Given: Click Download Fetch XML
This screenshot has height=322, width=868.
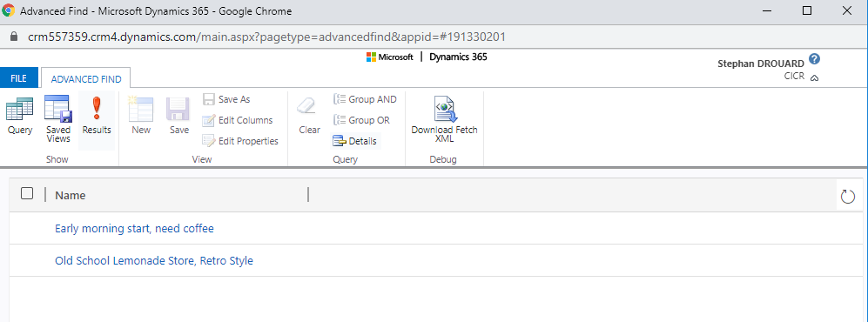Looking at the screenshot, I should (444, 119).
